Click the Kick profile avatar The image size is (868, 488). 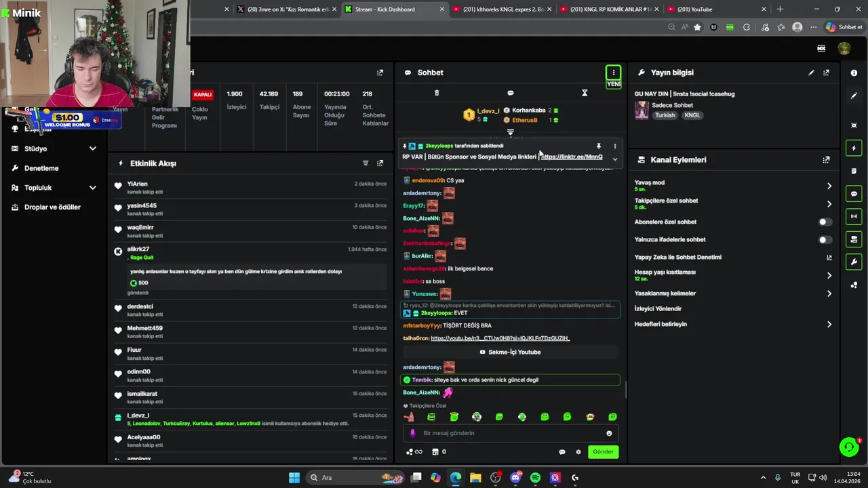point(844,49)
